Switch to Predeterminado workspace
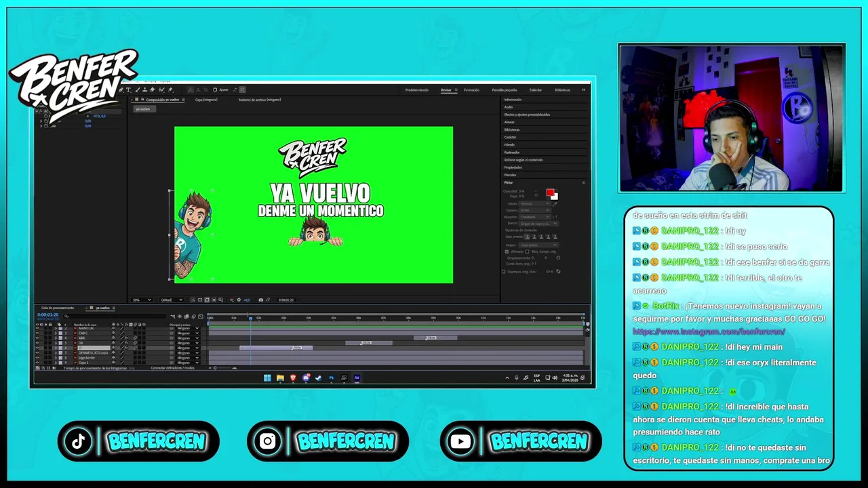This screenshot has height=488, width=868. point(417,89)
